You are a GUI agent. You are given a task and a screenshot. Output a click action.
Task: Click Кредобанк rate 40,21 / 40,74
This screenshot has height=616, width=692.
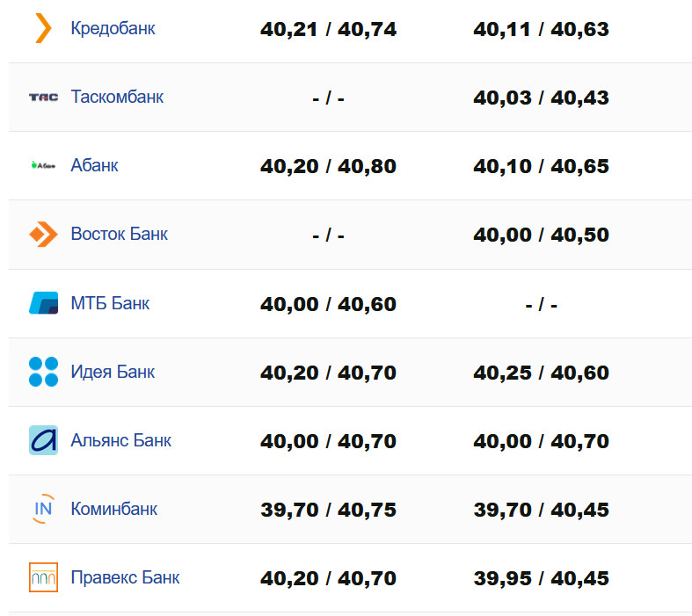click(x=328, y=30)
